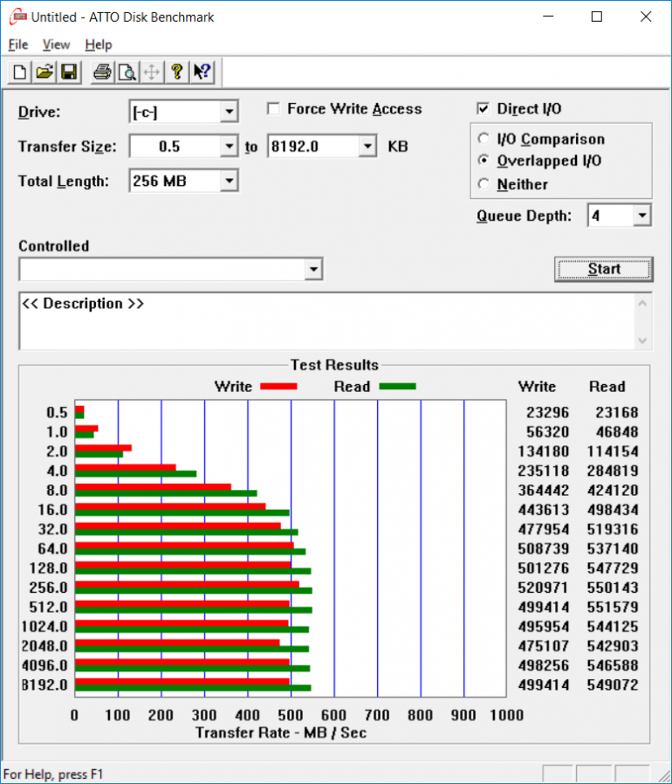Viewport: 672px width, 784px height.
Task: Close the ATTO Disk Benchmark window
Action: [646, 17]
